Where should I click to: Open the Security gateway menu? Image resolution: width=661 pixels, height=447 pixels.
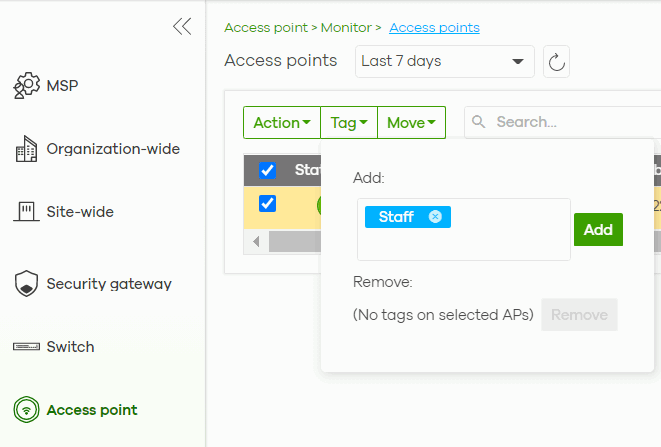(109, 284)
